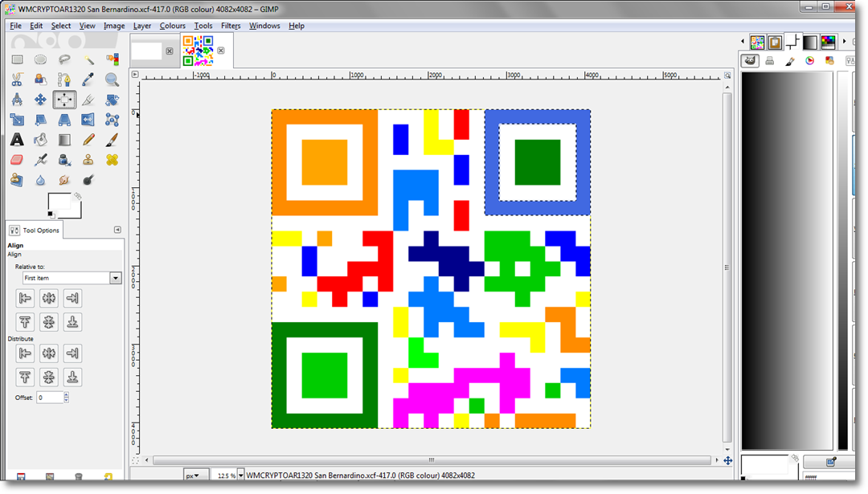Toggle Quick Mask at canvas bottom-left corner
Image resolution: width=868 pixels, height=494 pixels.
(x=135, y=460)
